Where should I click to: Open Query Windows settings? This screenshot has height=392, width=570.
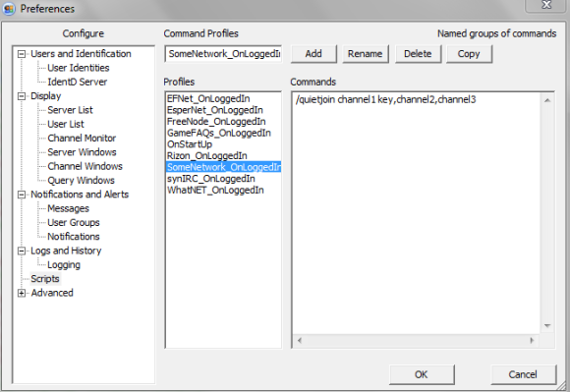pyautogui.click(x=81, y=181)
